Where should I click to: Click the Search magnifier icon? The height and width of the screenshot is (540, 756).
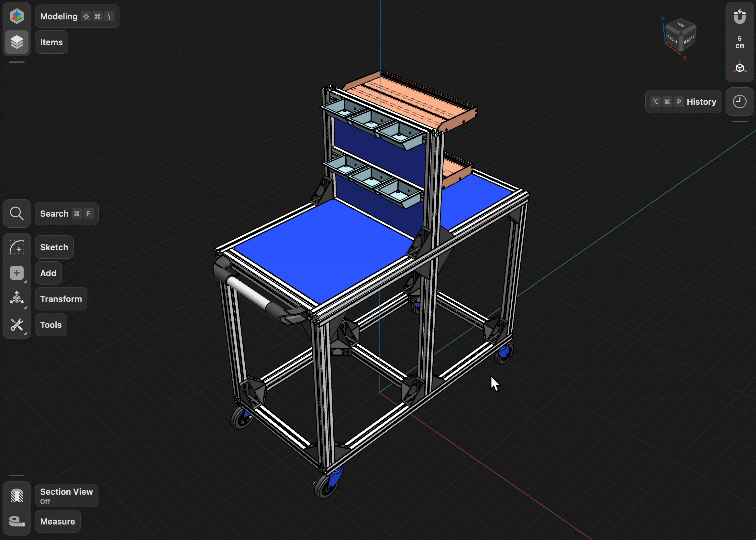[x=17, y=213]
